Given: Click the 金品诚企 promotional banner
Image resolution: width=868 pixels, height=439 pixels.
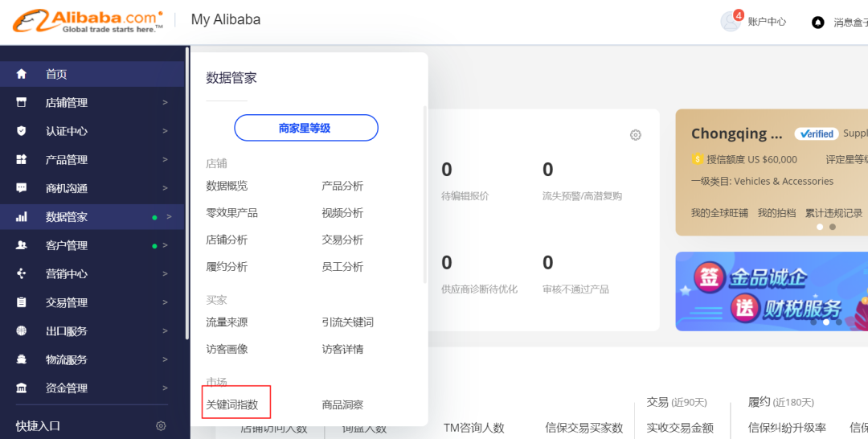Looking at the screenshot, I should (771, 291).
